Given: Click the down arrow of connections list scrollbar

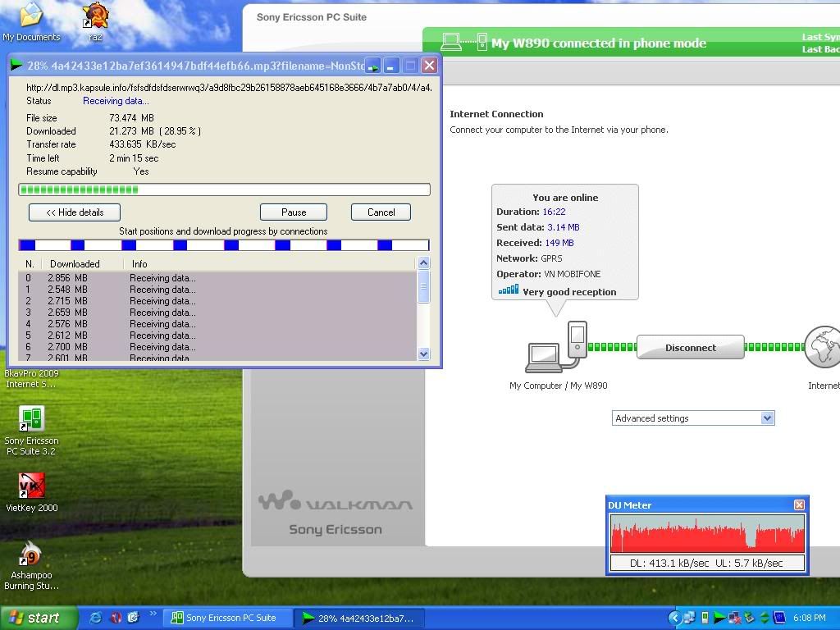Looking at the screenshot, I should [424, 354].
